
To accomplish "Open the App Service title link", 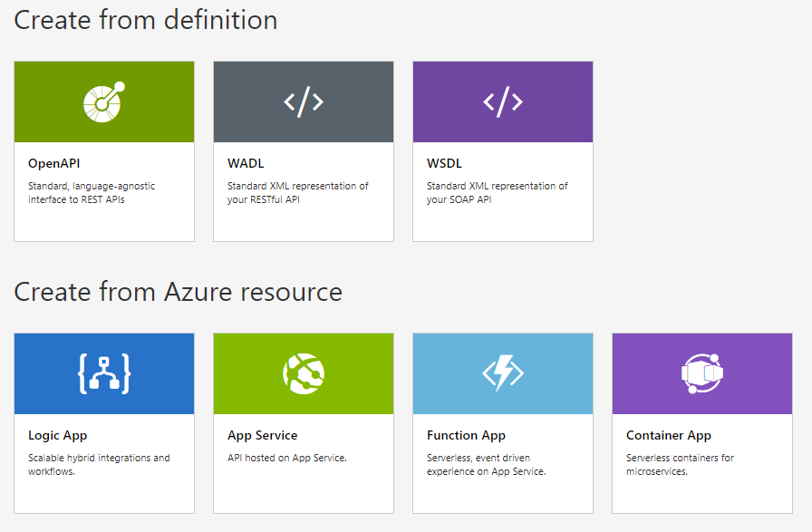I will pyautogui.click(x=263, y=436).
